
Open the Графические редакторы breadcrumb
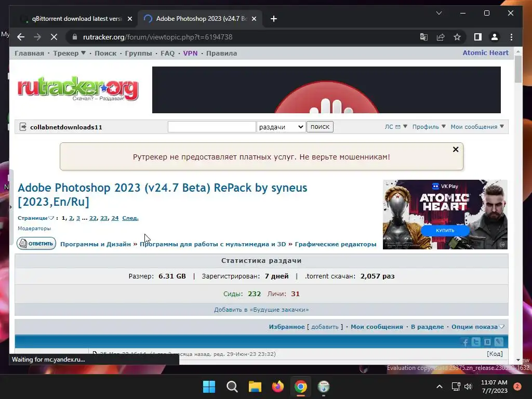click(x=336, y=244)
